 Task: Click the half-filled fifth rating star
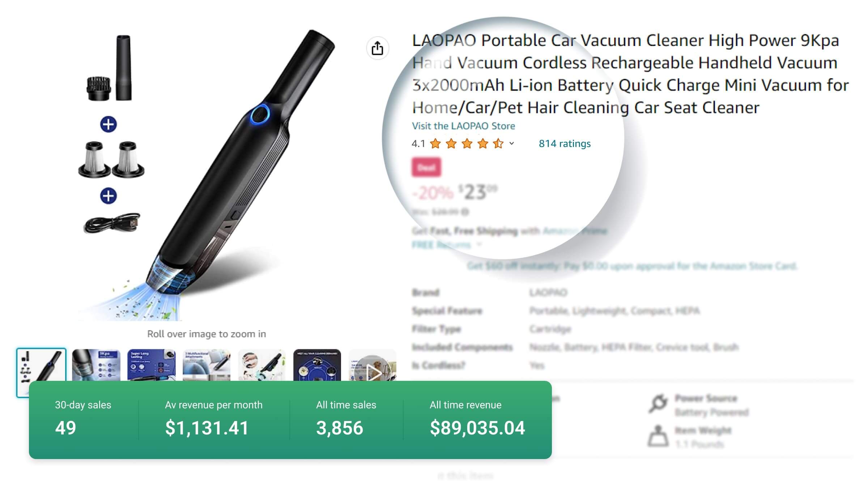498,144
